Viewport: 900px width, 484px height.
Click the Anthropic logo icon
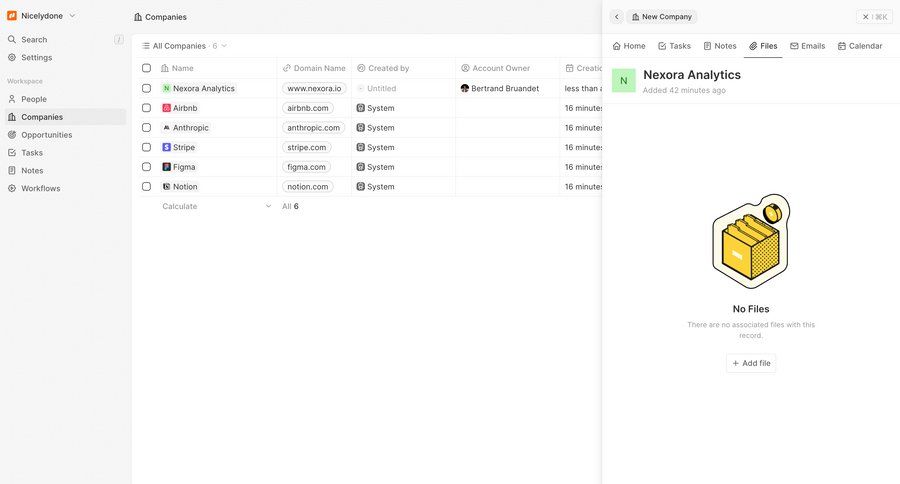pyautogui.click(x=166, y=127)
